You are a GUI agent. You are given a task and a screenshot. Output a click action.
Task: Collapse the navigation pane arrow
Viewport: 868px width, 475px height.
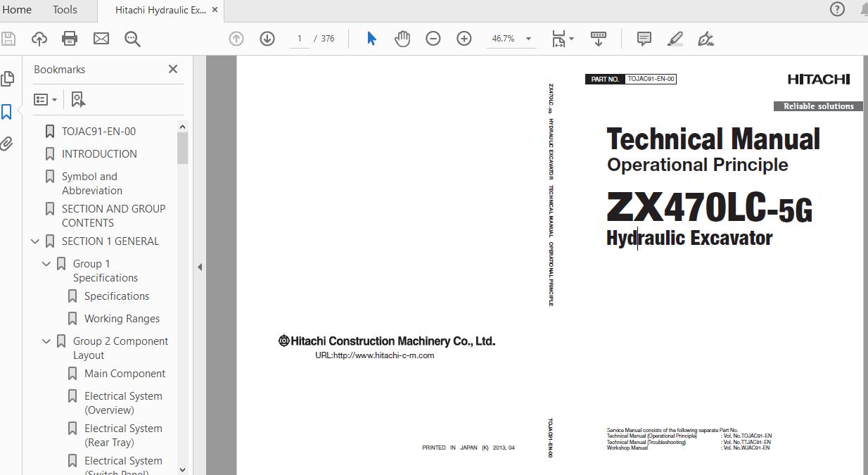click(x=200, y=267)
